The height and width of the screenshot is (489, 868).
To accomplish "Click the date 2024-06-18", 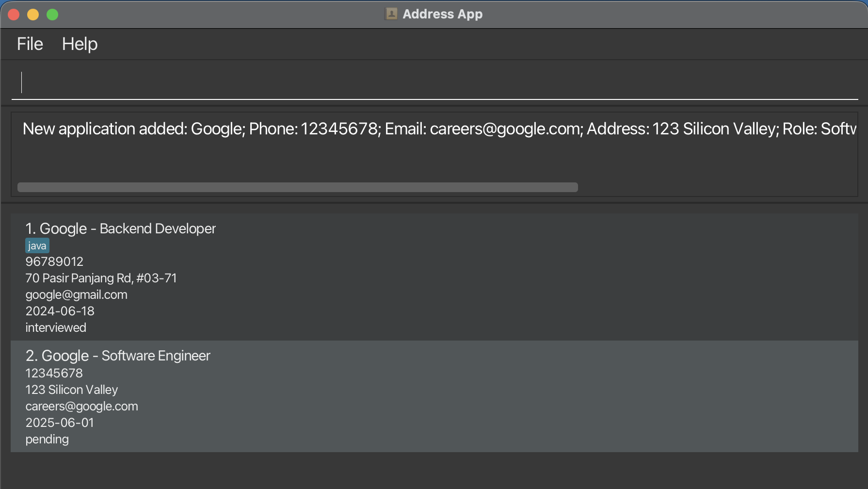I will click(60, 311).
